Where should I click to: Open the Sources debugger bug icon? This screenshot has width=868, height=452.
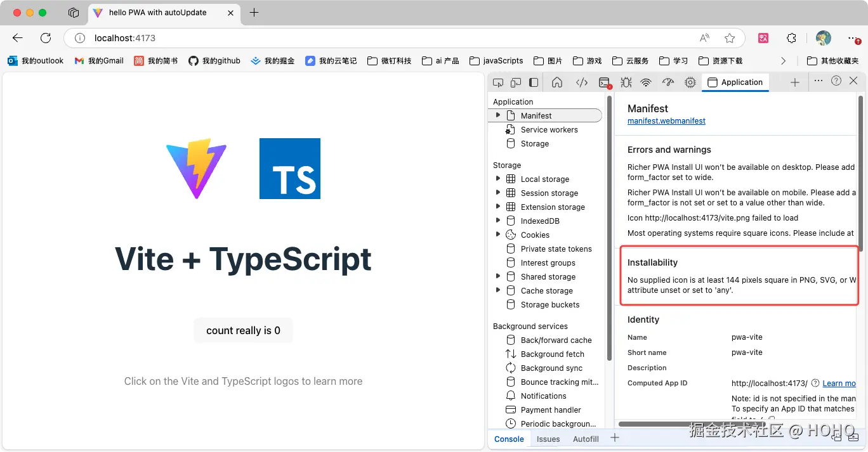[626, 82]
